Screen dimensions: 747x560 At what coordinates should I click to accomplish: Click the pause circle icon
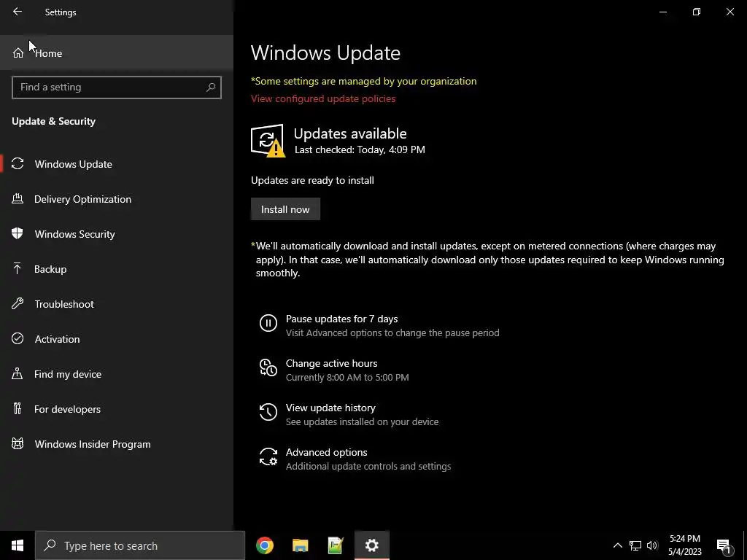(268, 323)
